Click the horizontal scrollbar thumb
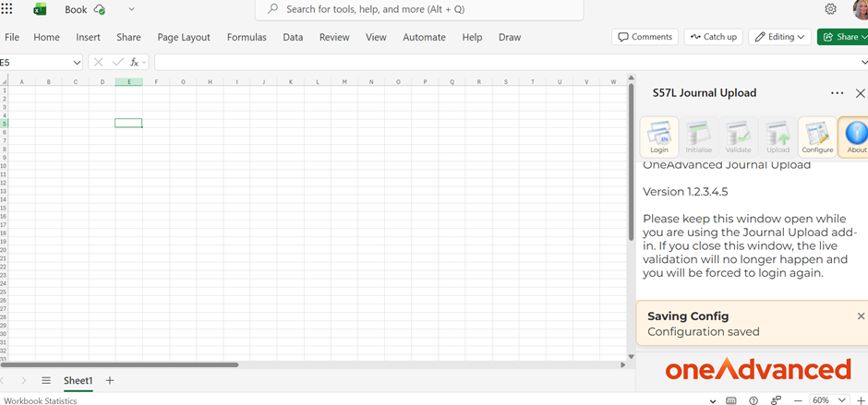 [x=119, y=364]
